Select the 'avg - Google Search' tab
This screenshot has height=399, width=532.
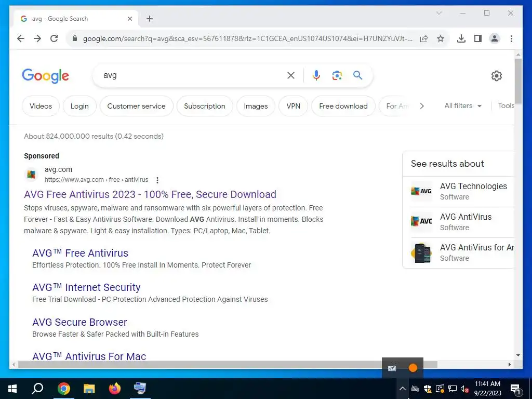[76, 19]
